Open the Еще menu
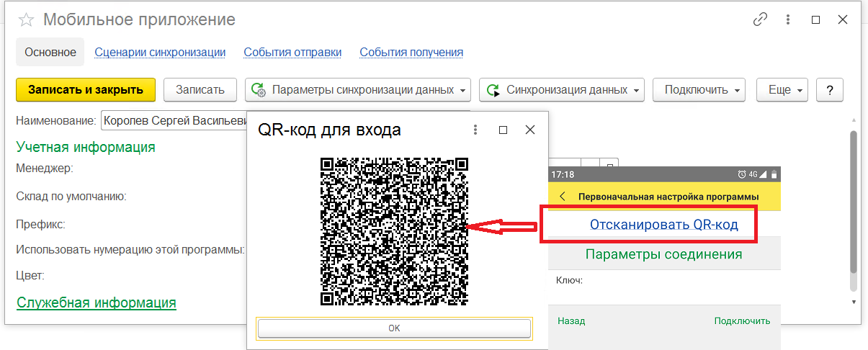The width and height of the screenshot is (868, 350). pyautogui.click(x=782, y=90)
